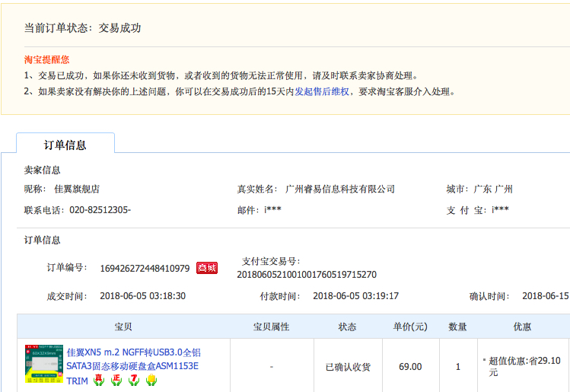Click the 优惠 column header
Image resolution: width=570 pixels, height=392 pixels.
tap(522, 327)
